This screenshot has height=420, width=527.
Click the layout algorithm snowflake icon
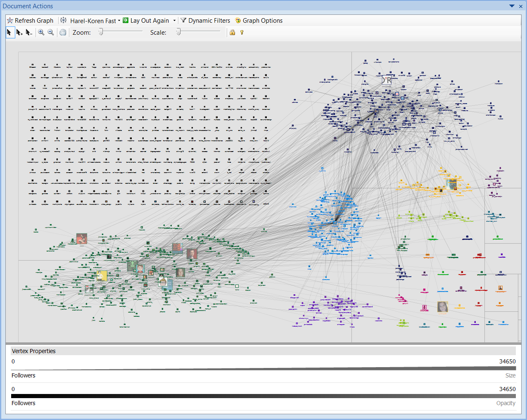coord(64,21)
